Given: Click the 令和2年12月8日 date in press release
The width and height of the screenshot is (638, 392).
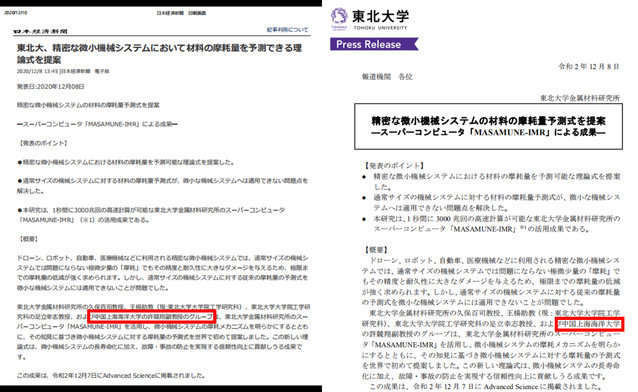Looking at the screenshot, I should pos(589,66).
